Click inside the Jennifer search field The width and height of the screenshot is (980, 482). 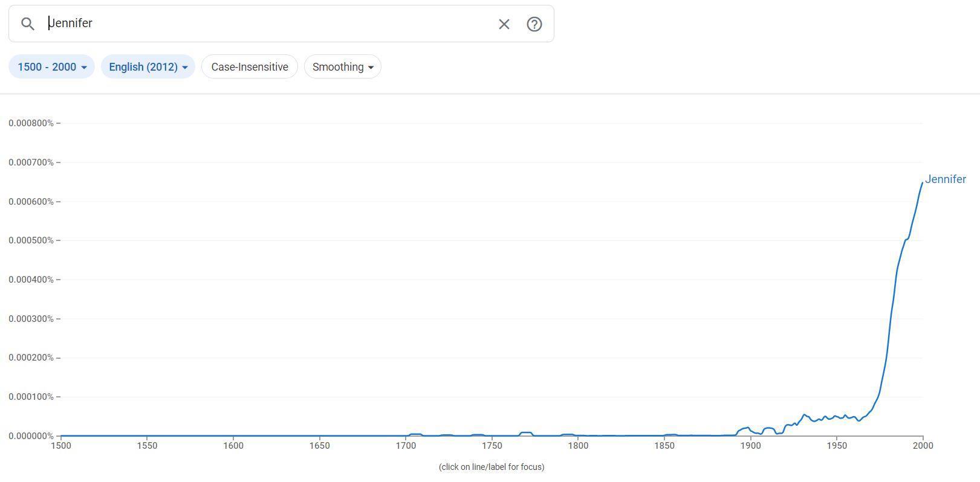[266, 24]
